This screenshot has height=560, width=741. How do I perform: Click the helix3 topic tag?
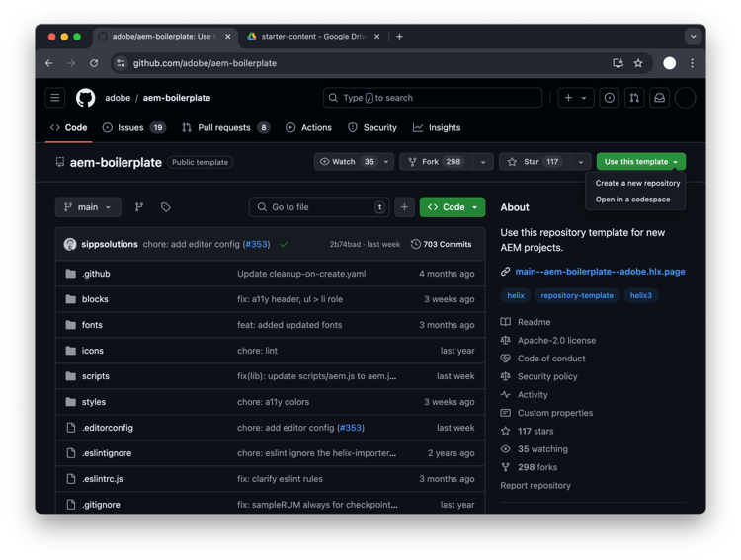pyautogui.click(x=641, y=296)
